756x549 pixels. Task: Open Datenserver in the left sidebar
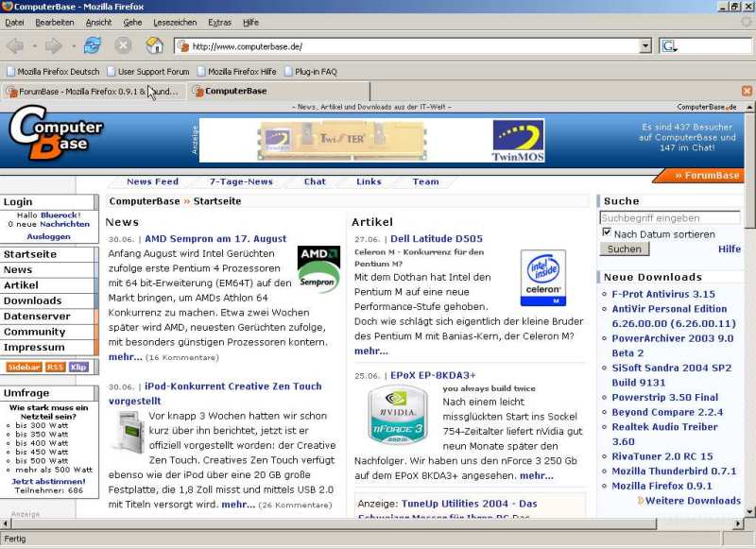click(x=48, y=317)
